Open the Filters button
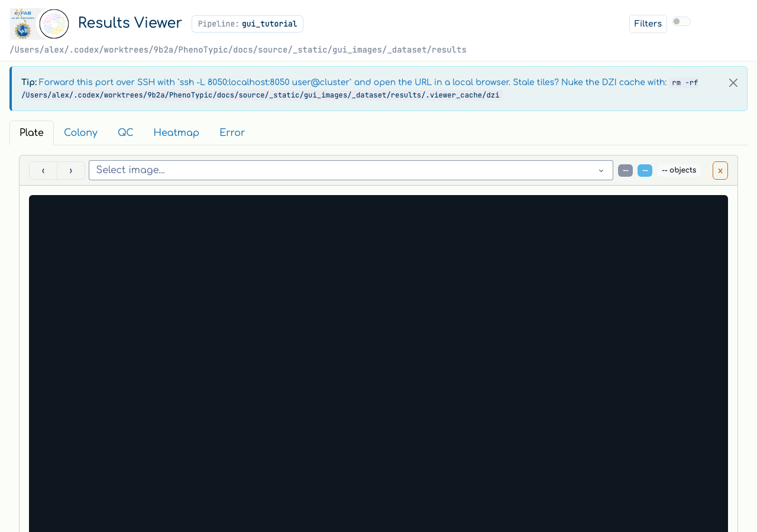 pyautogui.click(x=648, y=24)
